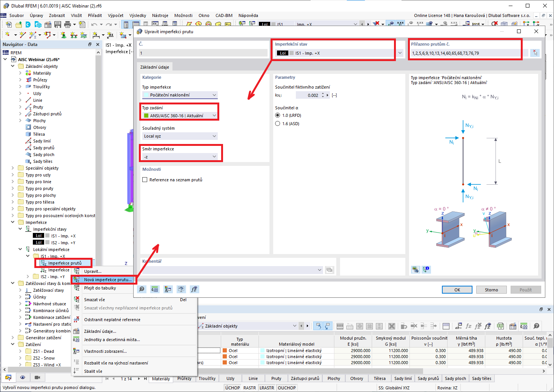Click the redo arrow icon
Viewport: 554px width, 392px height.
click(109, 24)
